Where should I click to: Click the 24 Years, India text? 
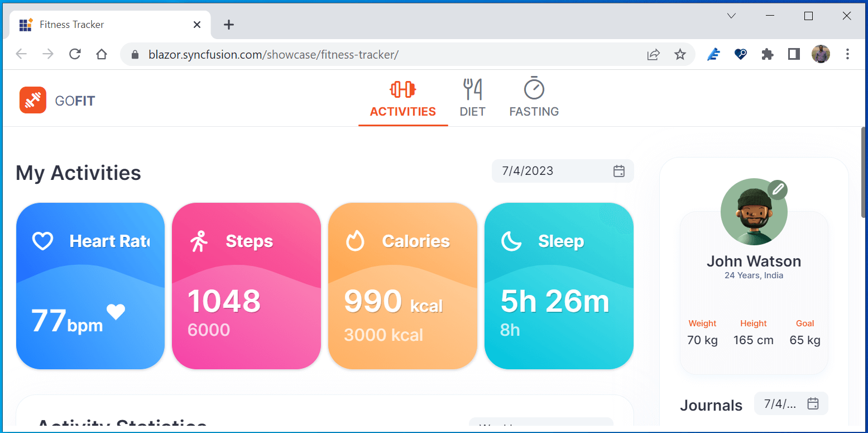[x=754, y=275]
